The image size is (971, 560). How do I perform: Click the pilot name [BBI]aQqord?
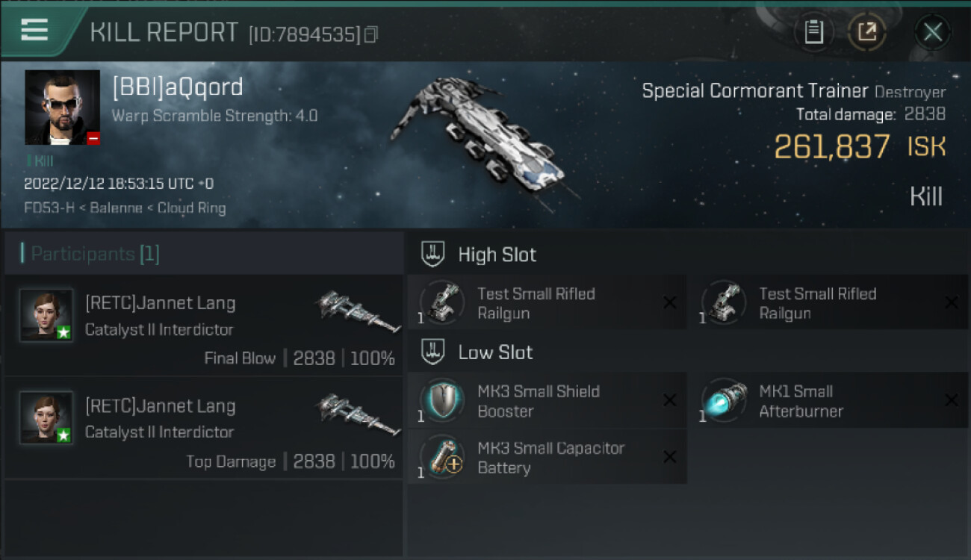[x=178, y=87]
